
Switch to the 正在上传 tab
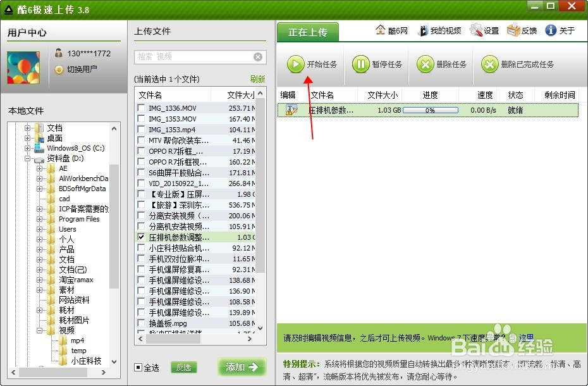(x=308, y=32)
